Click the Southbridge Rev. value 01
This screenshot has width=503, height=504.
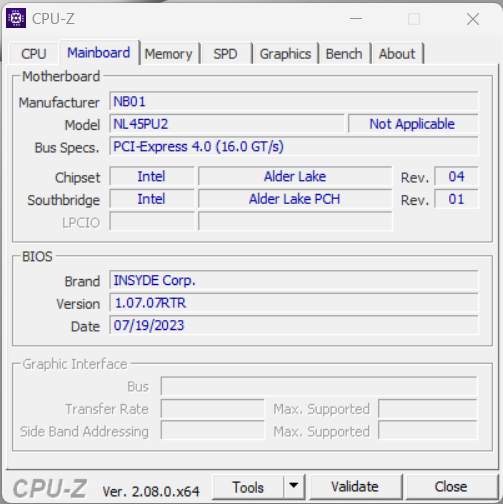456,199
